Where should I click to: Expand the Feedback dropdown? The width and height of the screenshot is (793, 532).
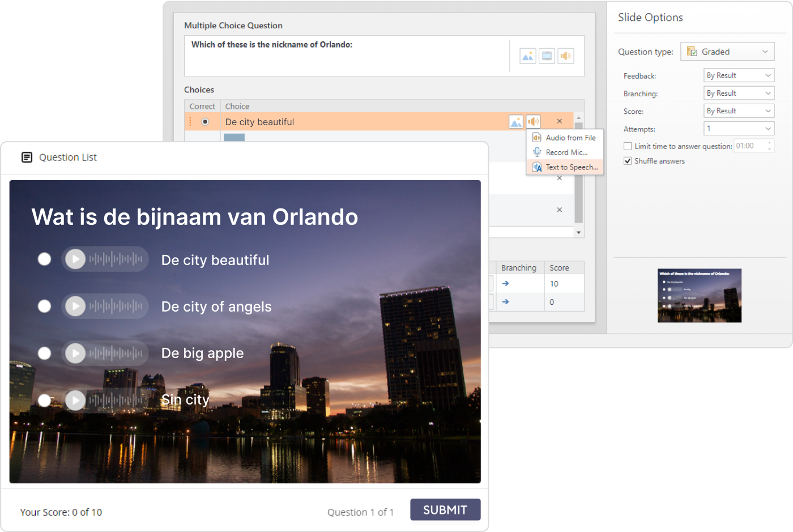[x=739, y=75]
